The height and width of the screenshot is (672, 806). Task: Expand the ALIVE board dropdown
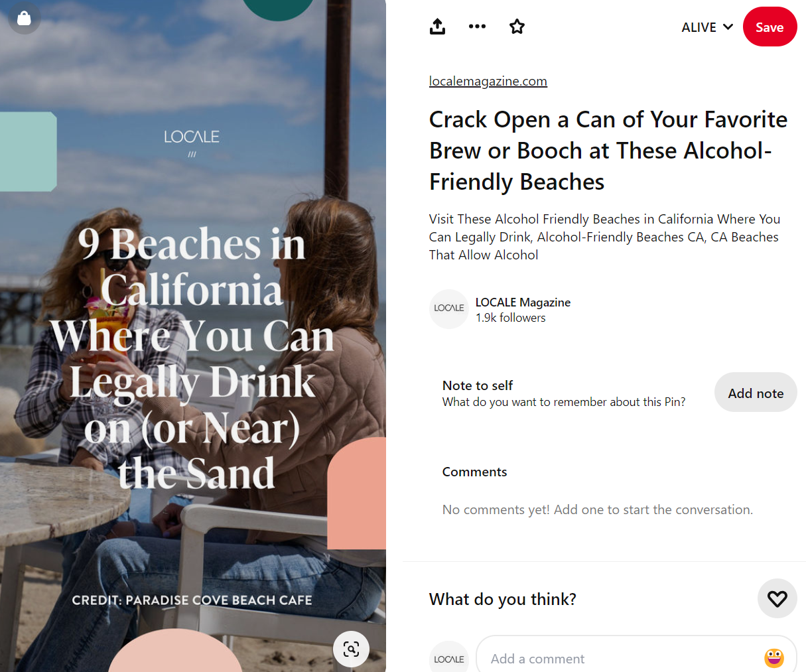707,27
